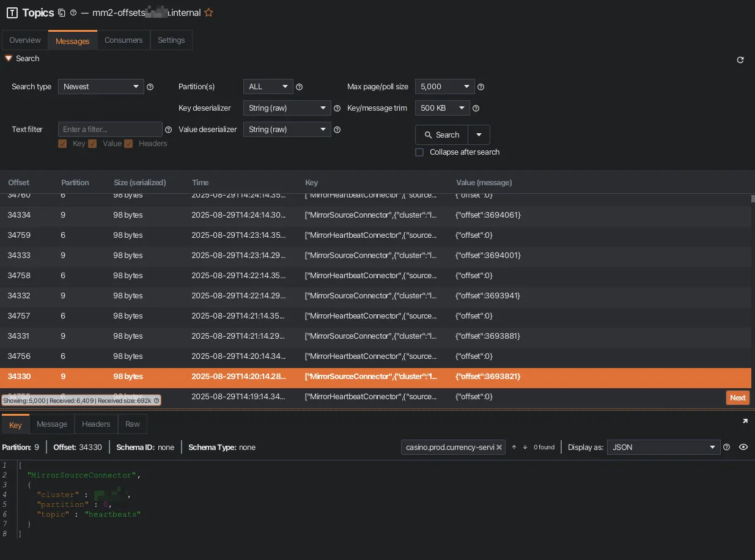Screen dimensions: 755x560
Task: Click help icon in Showing 5,000 status badge
Action: (157, 400)
